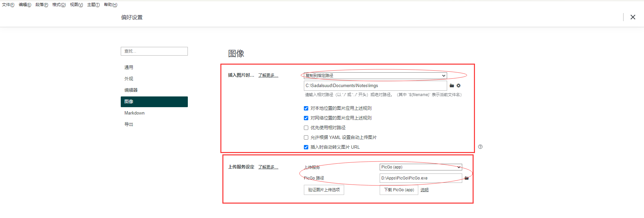Select the 编辑器 settings category

pyautogui.click(x=131, y=90)
